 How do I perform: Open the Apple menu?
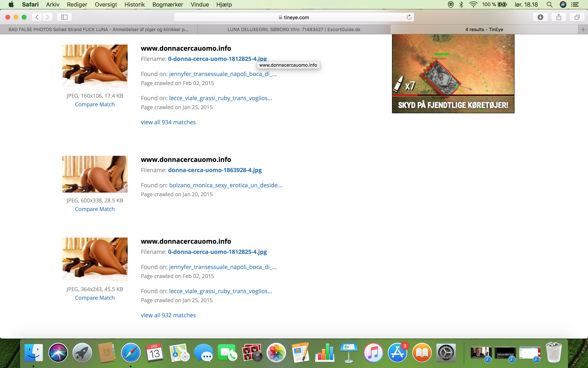[11, 4]
